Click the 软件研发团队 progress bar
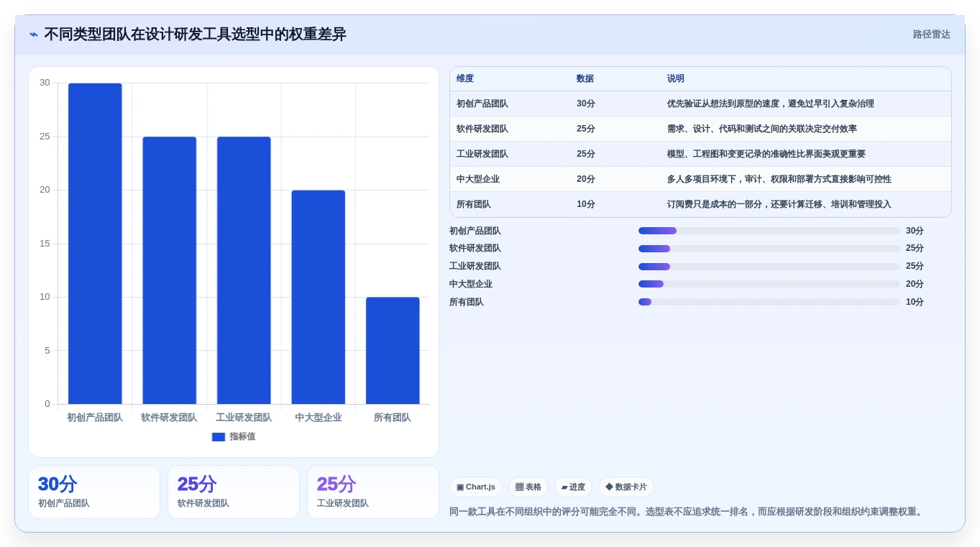Viewport: 980px width, 547px height. pos(769,249)
